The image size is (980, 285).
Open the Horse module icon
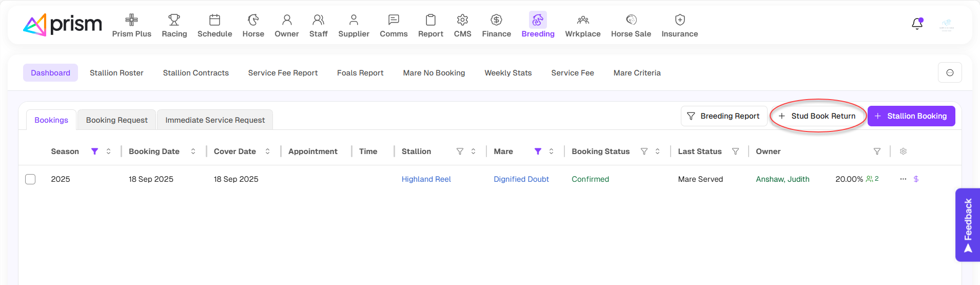tap(253, 20)
